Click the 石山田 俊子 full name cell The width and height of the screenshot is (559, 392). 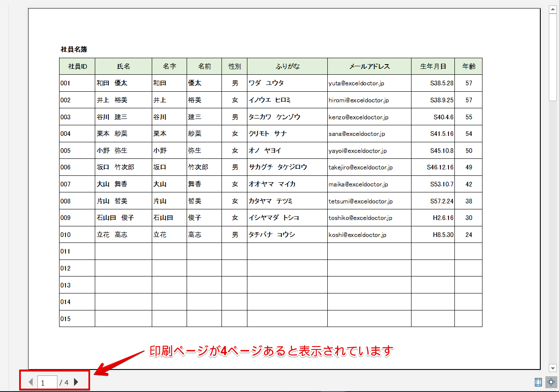coord(124,218)
